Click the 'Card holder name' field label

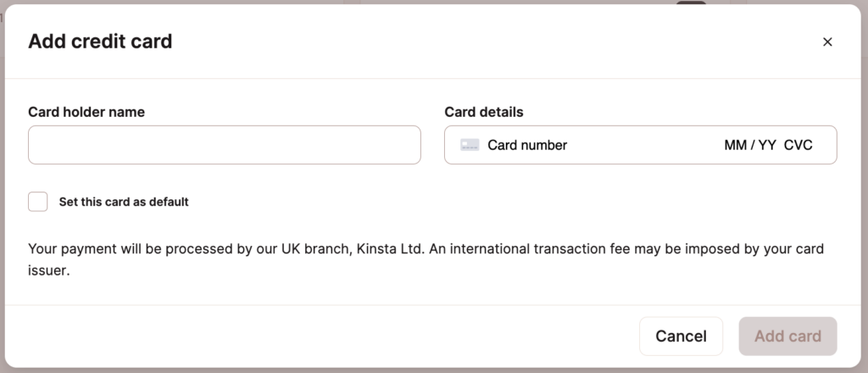[86, 112]
